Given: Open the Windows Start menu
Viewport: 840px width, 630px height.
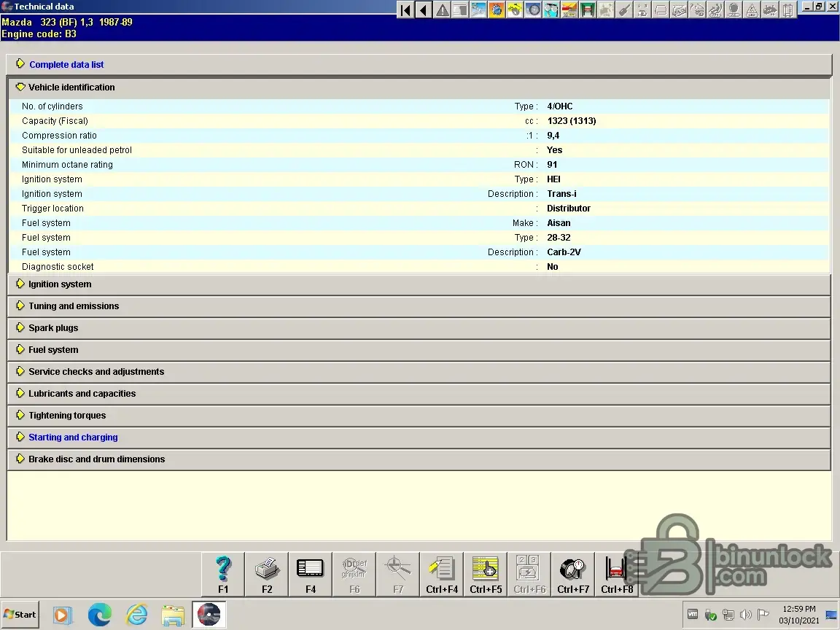Looking at the screenshot, I should point(20,615).
